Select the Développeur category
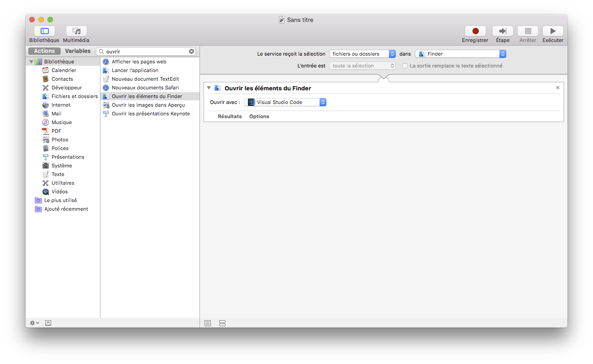Image resolution: width=593 pixels, height=364 pixels. pyautogui.click(x=67, y=88)
